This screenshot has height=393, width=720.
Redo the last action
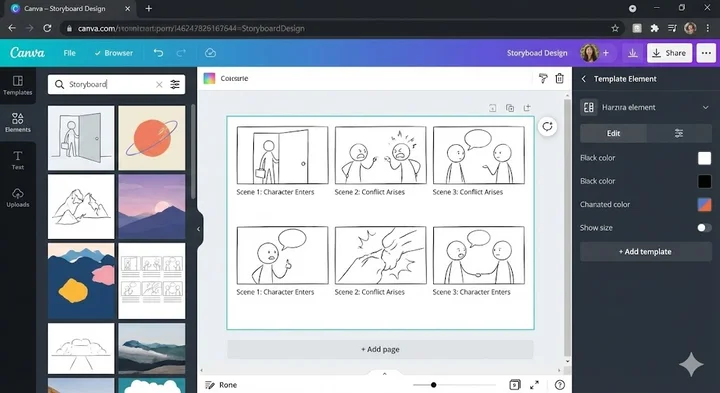pos(181,53)
